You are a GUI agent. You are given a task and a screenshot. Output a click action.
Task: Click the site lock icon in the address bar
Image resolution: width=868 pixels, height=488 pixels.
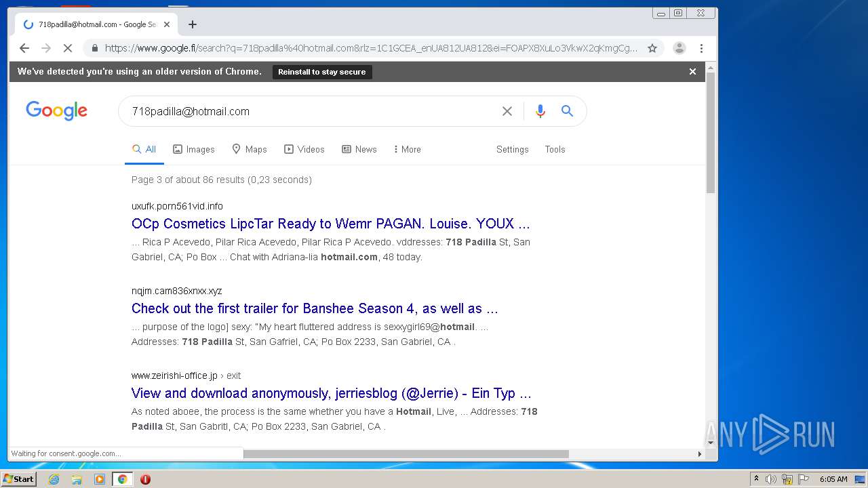[94, 48]
